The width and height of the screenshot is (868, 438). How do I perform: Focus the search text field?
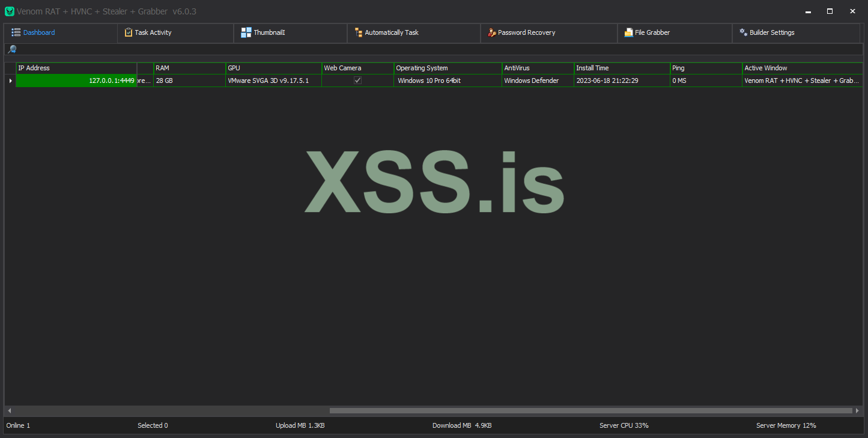(440, 49)
